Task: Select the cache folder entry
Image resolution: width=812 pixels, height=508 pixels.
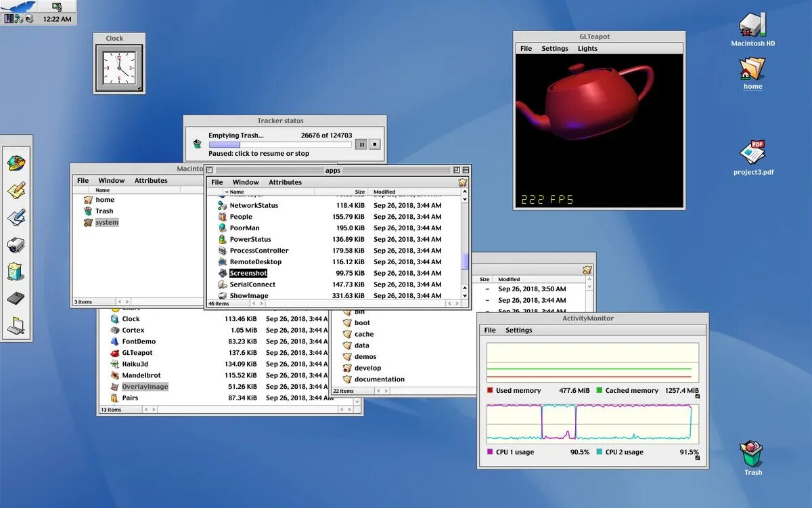Action: 364,334
